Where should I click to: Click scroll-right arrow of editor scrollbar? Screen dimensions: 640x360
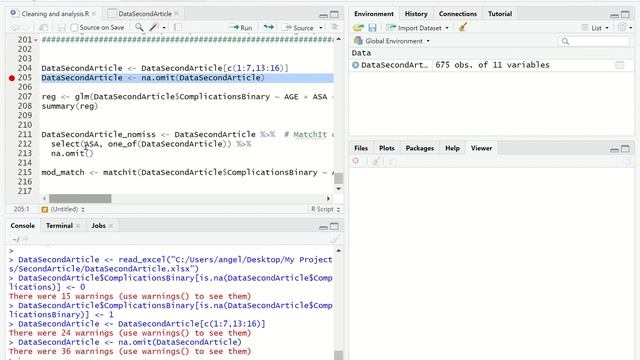click(x=328, y=198)
